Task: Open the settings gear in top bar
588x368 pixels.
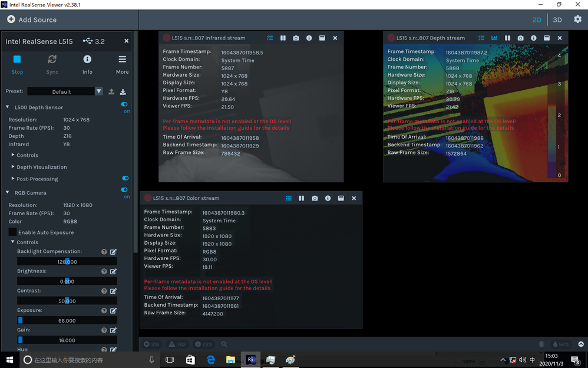Action: click(x=577, y=19)
